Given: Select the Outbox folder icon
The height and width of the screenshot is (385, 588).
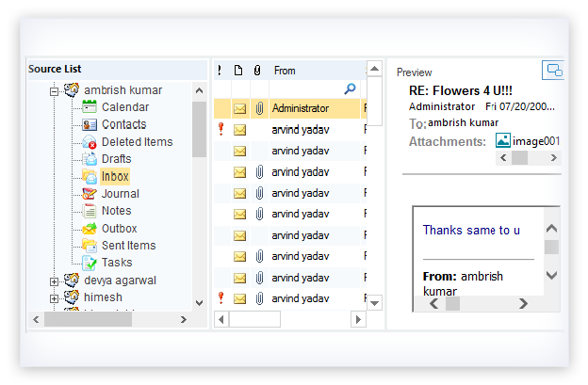Looking at the screenshot, I should point(90,228).
